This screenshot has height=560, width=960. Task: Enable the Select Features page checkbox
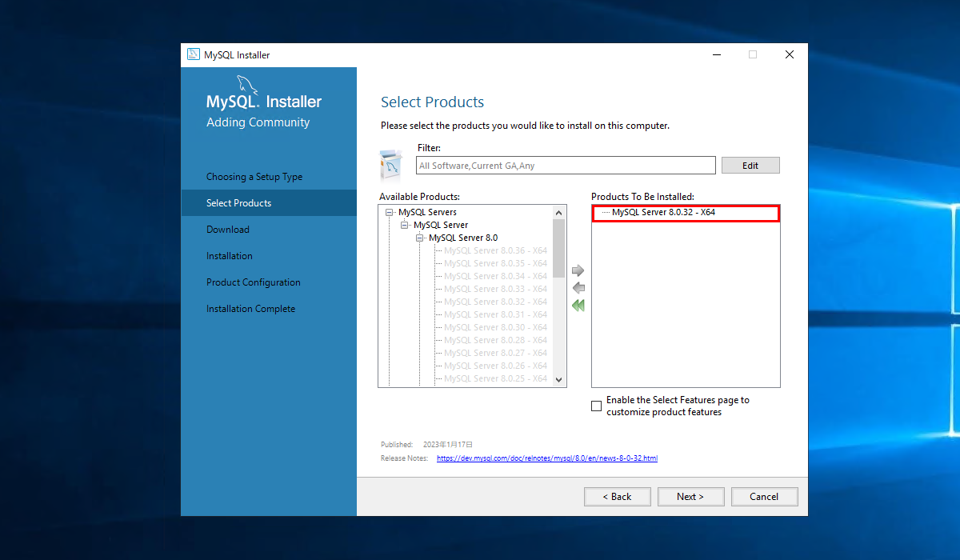coord(596,406)
